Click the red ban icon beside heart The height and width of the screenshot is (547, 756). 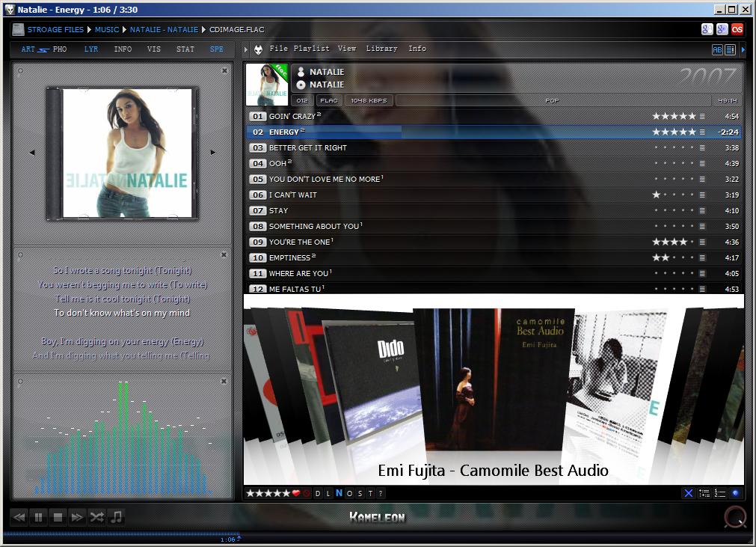[x=307, y=493]
